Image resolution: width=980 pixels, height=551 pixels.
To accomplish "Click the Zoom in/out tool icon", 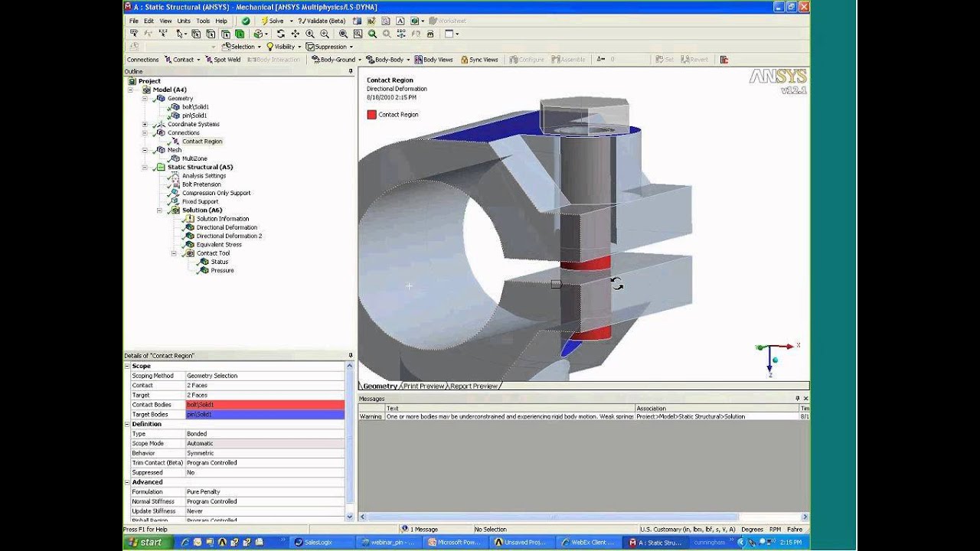I will (x=309, y=34).
